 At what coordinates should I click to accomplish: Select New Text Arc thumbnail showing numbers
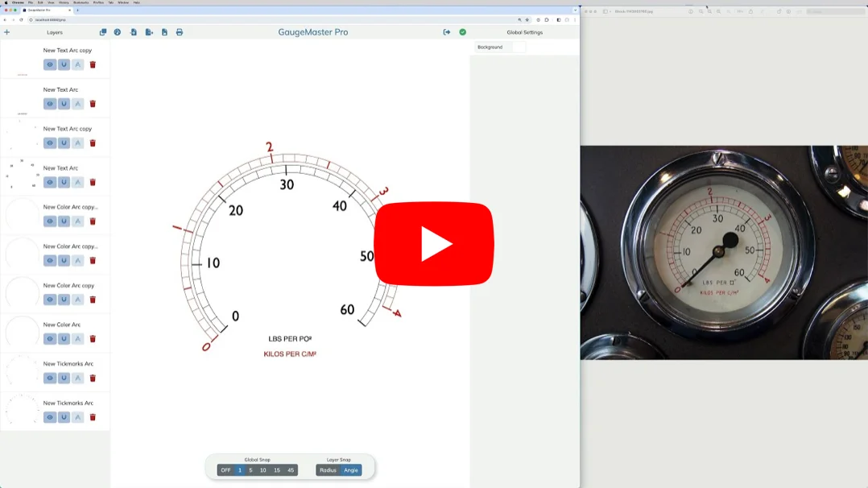coord(23,175)
